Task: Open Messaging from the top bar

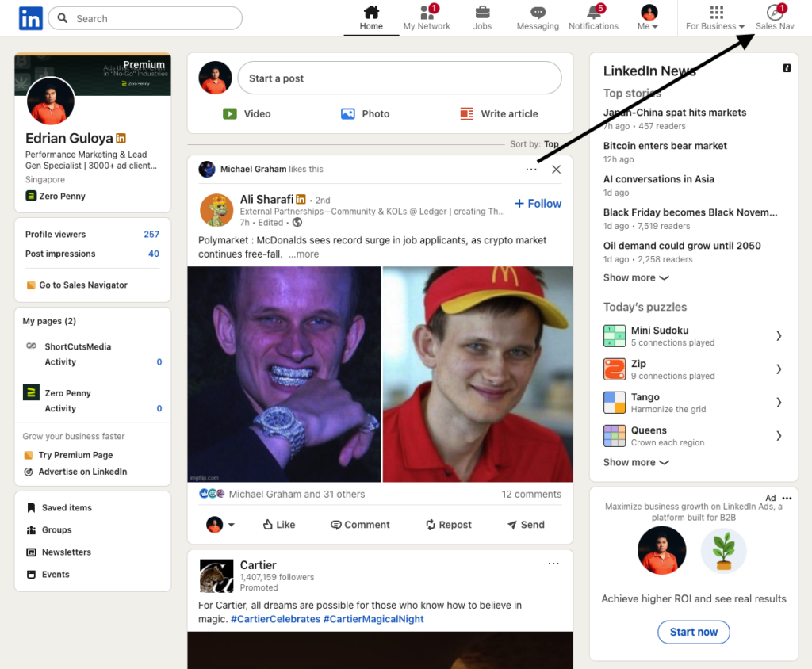Action: pyautogui.click(x=538, y=13)
